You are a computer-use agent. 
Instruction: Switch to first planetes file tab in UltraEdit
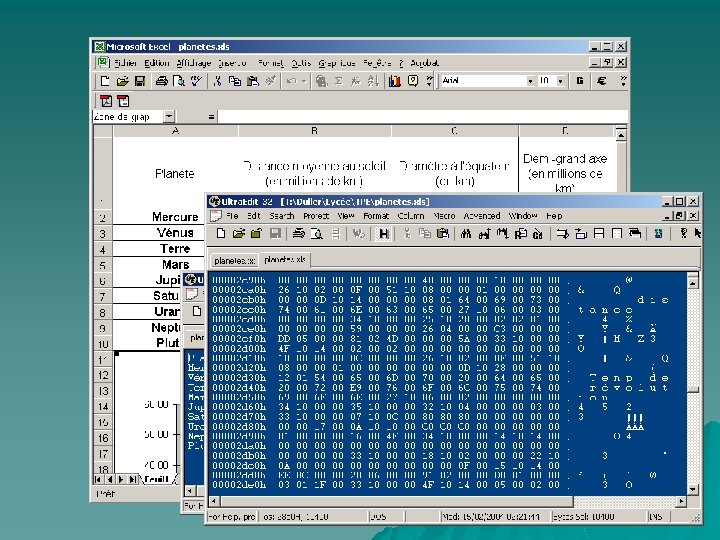(234, 260)
